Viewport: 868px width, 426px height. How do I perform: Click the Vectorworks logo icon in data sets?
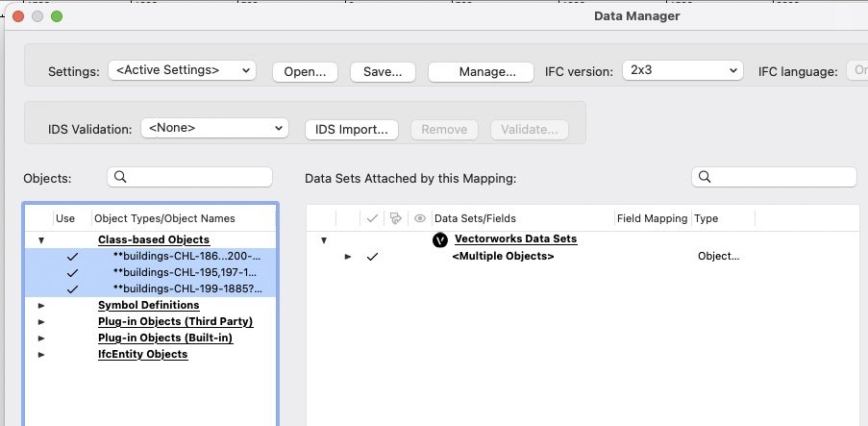click(x=440, y=239)
